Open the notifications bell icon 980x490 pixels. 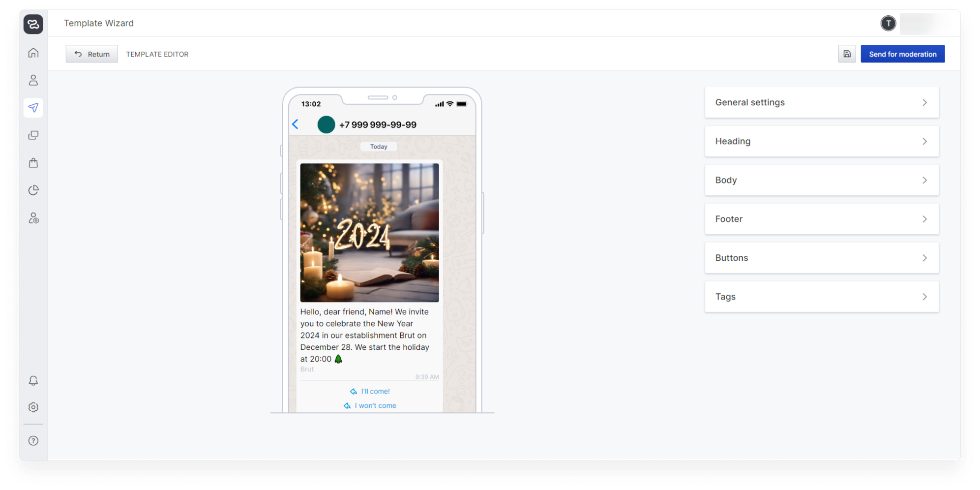33,381
